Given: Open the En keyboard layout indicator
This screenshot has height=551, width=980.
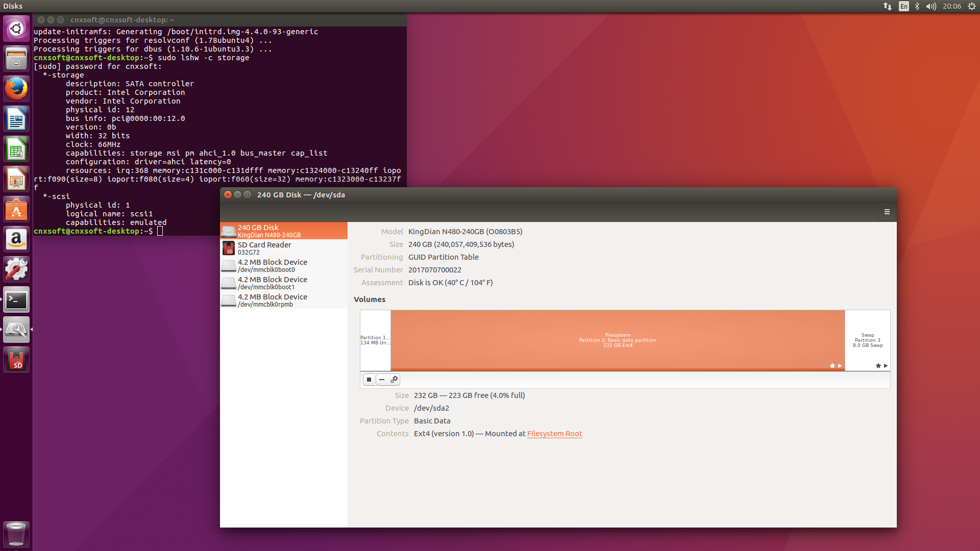Looking at the screenshot, I should (x=904, y=6).
